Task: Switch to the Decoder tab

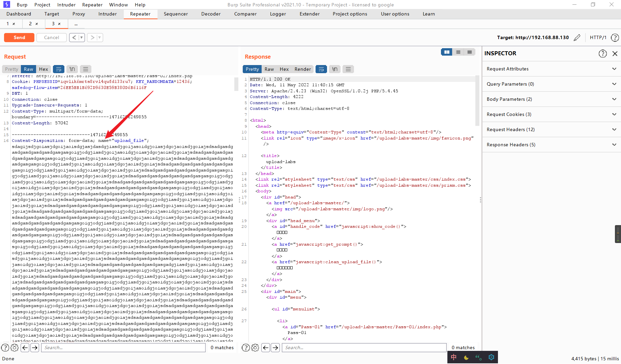Action: pyautogui.click(x=211, y=14)
